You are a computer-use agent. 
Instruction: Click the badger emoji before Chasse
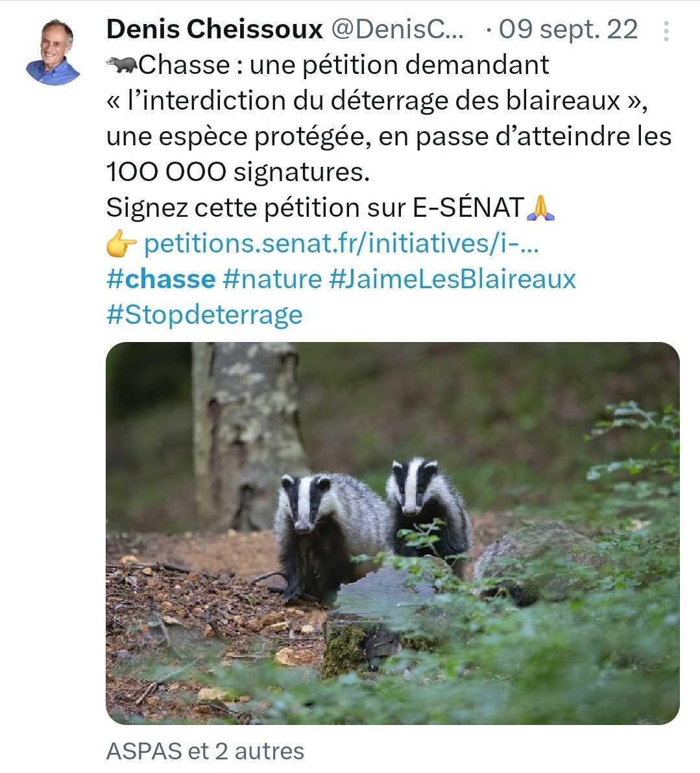tap(121, 65)
